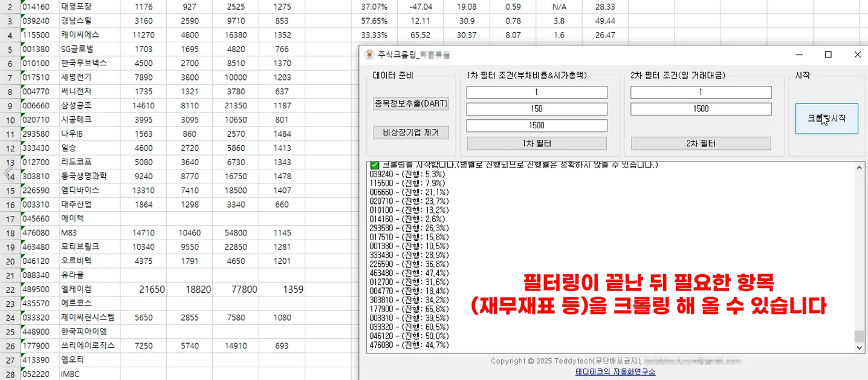This screenshot has width=868, height=380.
Task: Select Excel cell M83
Action: tap(89, 233)
